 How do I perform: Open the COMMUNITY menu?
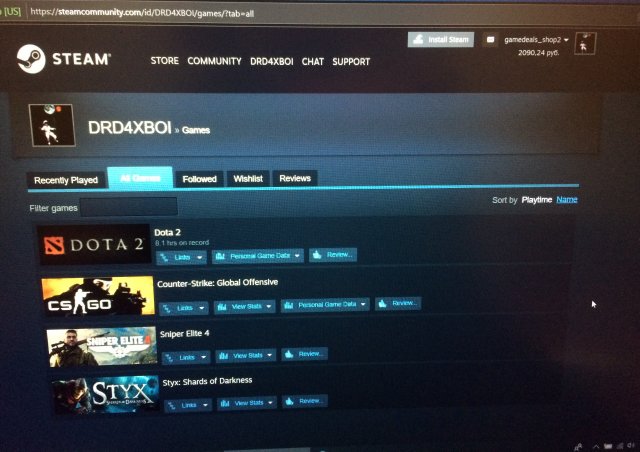pyautogui.click(x=214, y=61)
